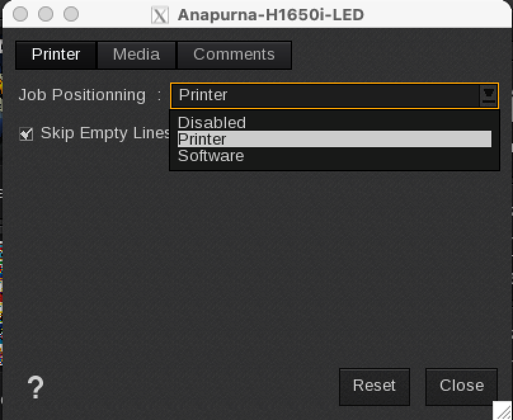The width and height of the screenshot is (513, 420).
Task: Zoom the window with the third circle
Action: coord(71,14)
